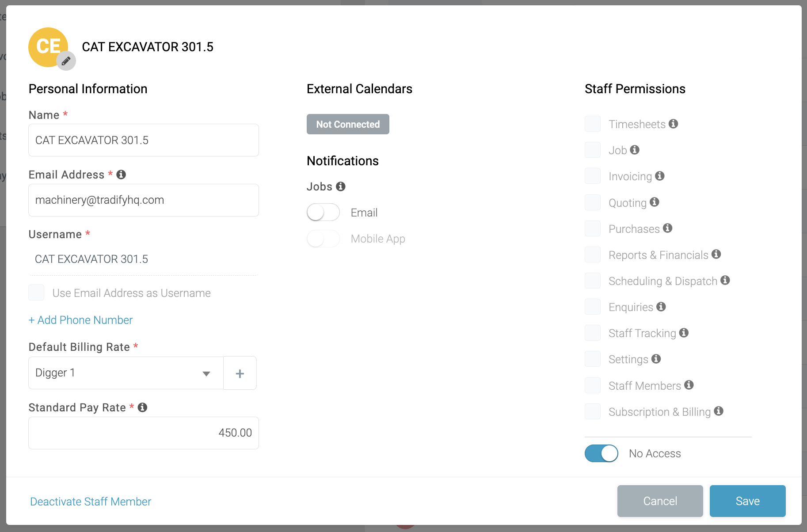The height and width of the screenshot is (532, 807).
Task: Check the Timesheets permission box
Action: [x=593, y=124]
